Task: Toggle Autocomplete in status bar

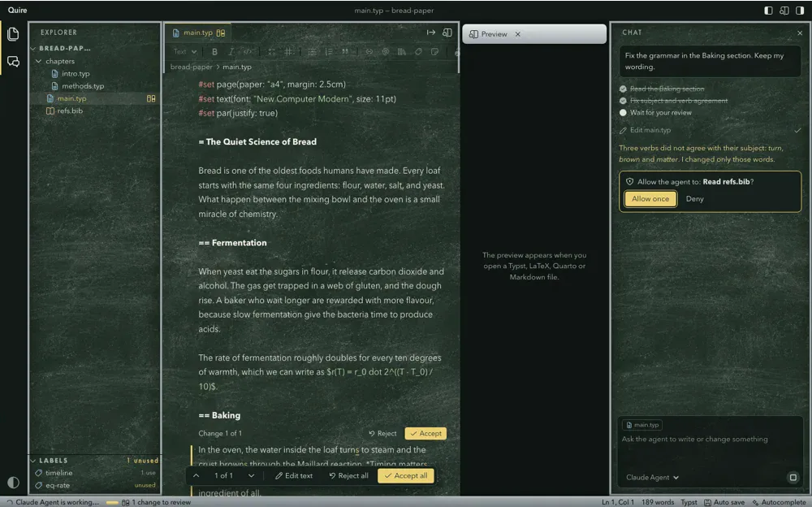Action: (x=779, y=502)
